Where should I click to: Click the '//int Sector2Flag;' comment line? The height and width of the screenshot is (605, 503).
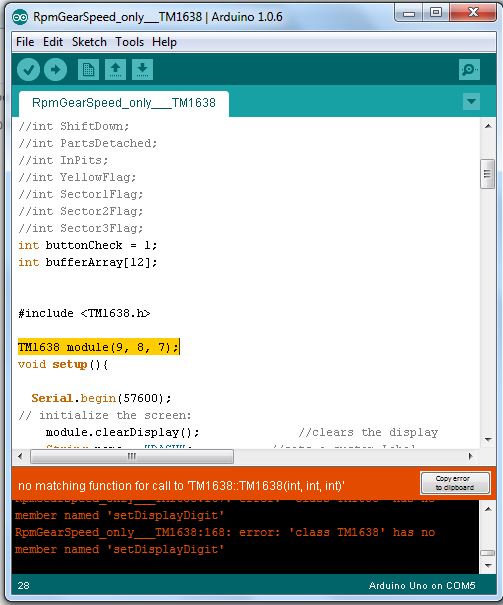click(x=80, y=211)
